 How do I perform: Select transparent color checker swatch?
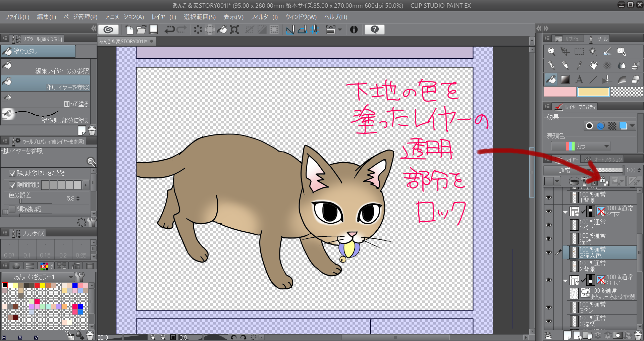pos(627,92)
